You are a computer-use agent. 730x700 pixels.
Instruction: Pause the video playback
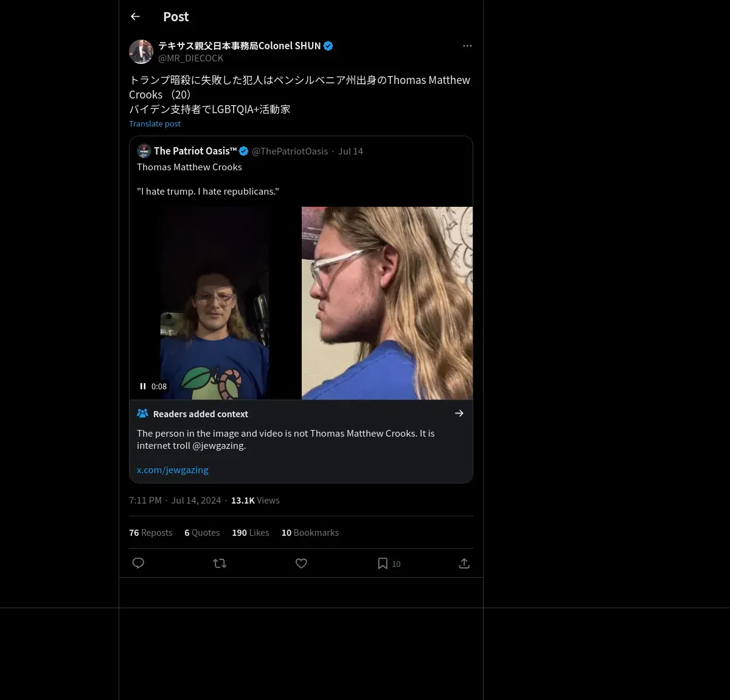(x=143, y=386)
